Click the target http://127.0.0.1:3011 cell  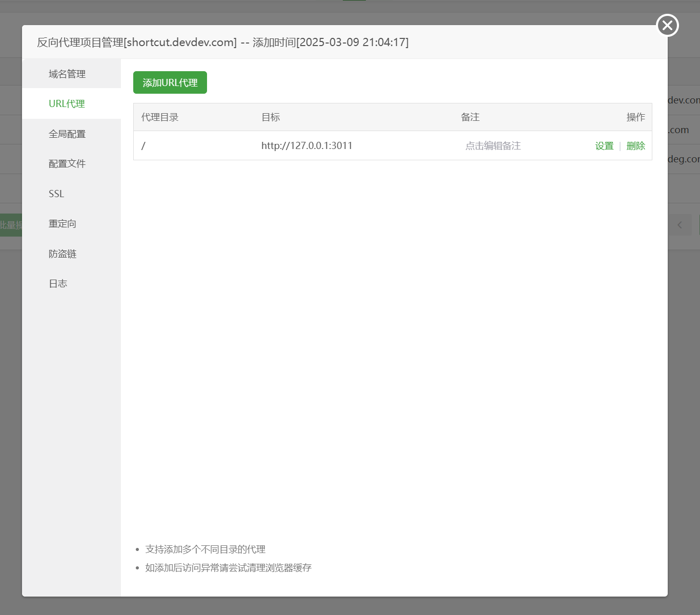click(307, 146)
